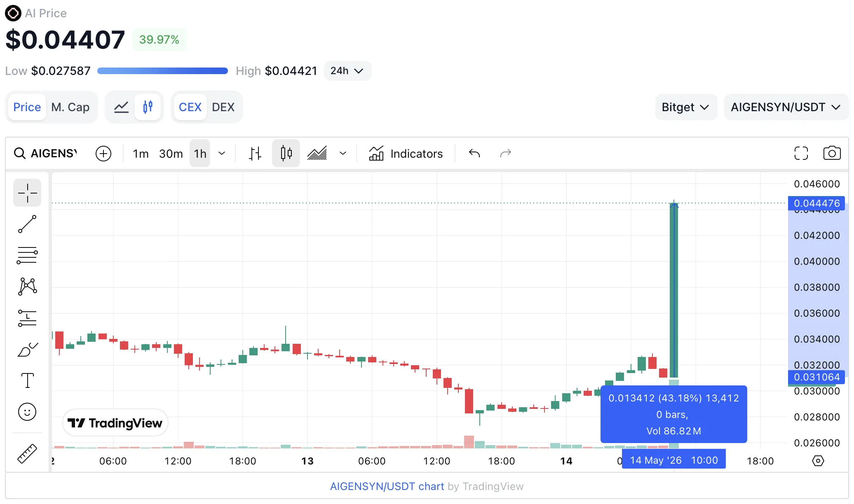Select the XABCD pattern tool
Image resolution: width=854 pixels, height=504 pixels.
(x=27, y=287)
